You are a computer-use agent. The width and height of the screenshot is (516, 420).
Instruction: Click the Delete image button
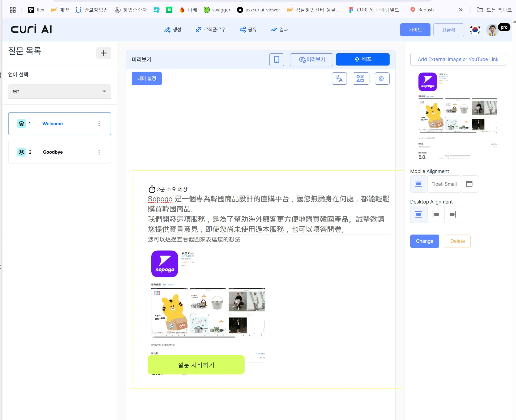point(457,241)
